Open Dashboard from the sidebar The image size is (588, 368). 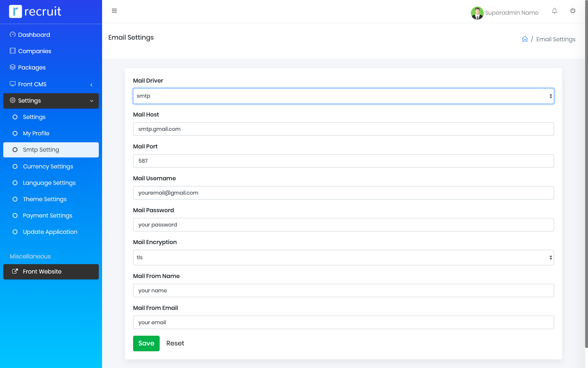click(x=34, y=35)
